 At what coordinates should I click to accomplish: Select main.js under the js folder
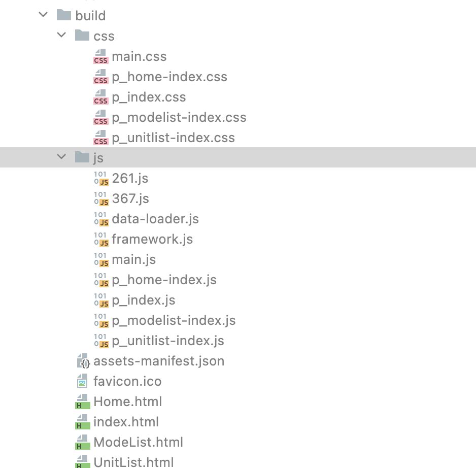(x=133, y=259)
